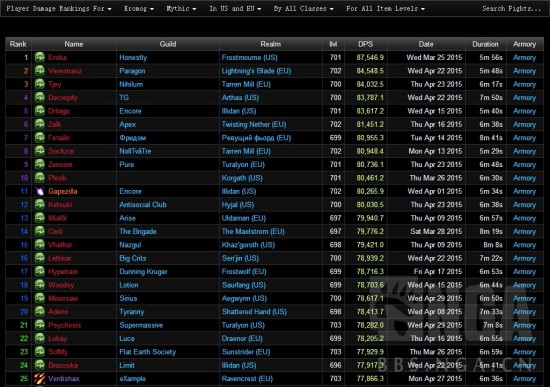This screenshot has height=387, width=550.
Task: Click the purple class icon beside Gapezilla
Action: point(40,191)
